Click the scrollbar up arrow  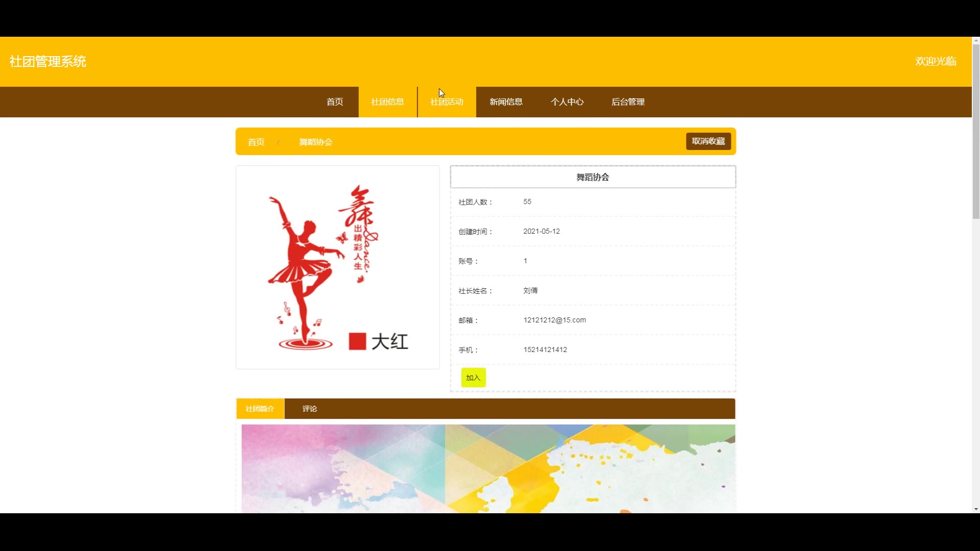pos(975,40)
